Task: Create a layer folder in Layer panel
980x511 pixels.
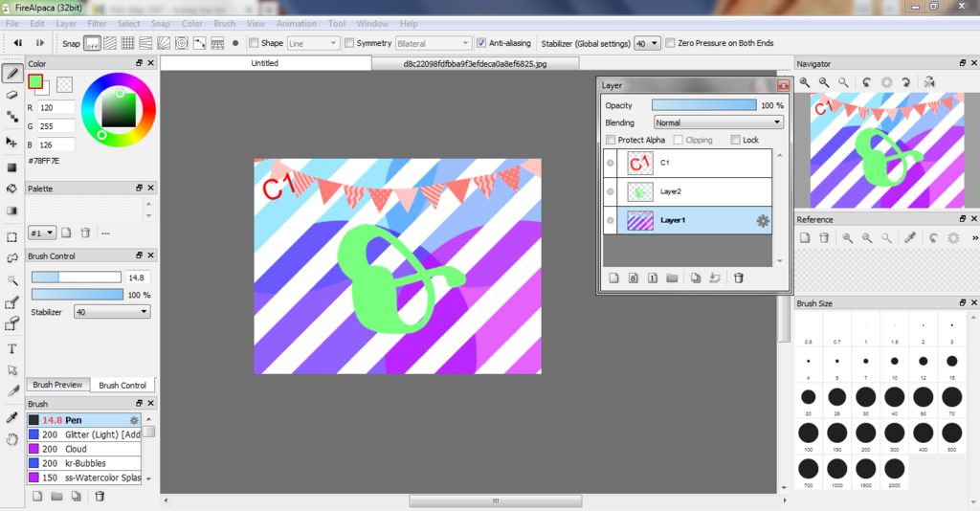Action: coord(673,278)
